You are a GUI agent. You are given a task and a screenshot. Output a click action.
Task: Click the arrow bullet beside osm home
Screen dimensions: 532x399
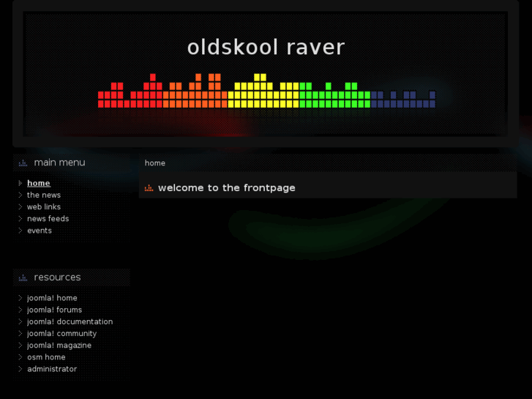click(x=20, y=357)
